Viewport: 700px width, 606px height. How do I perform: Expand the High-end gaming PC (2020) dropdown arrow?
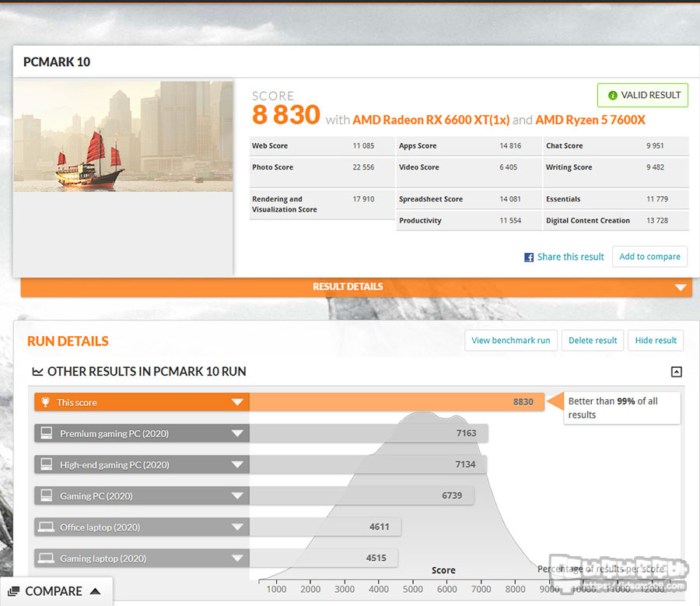[237, 464]
